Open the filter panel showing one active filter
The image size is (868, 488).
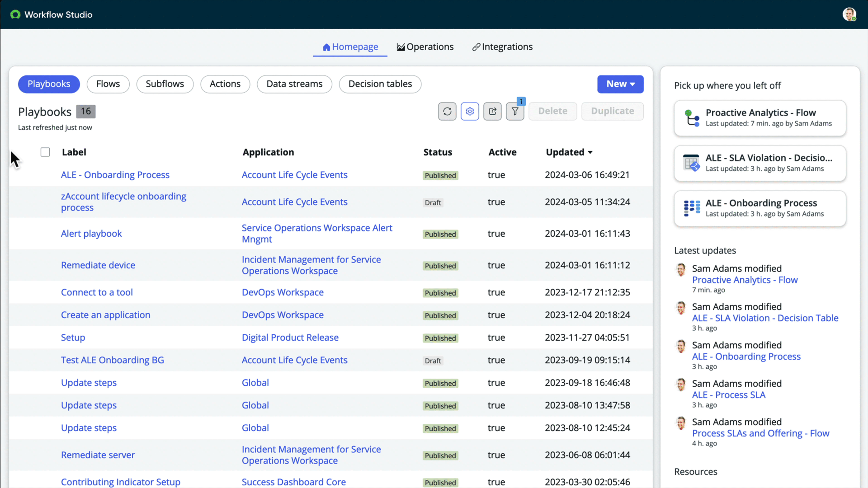(515, 111)
